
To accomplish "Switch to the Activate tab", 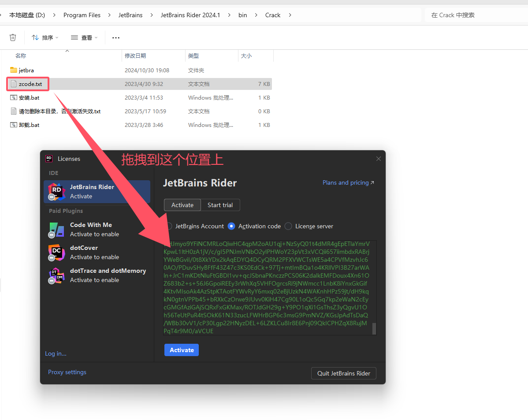I will coord(182,205).
